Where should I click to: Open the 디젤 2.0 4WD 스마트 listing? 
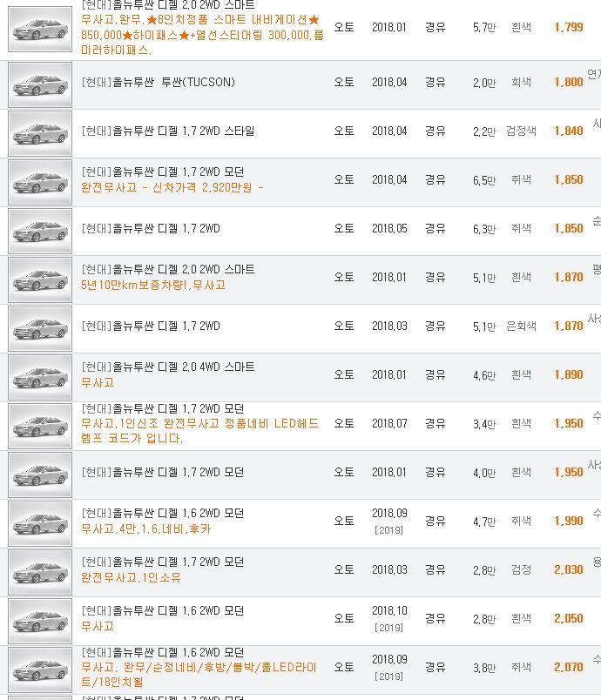point(168,367)
